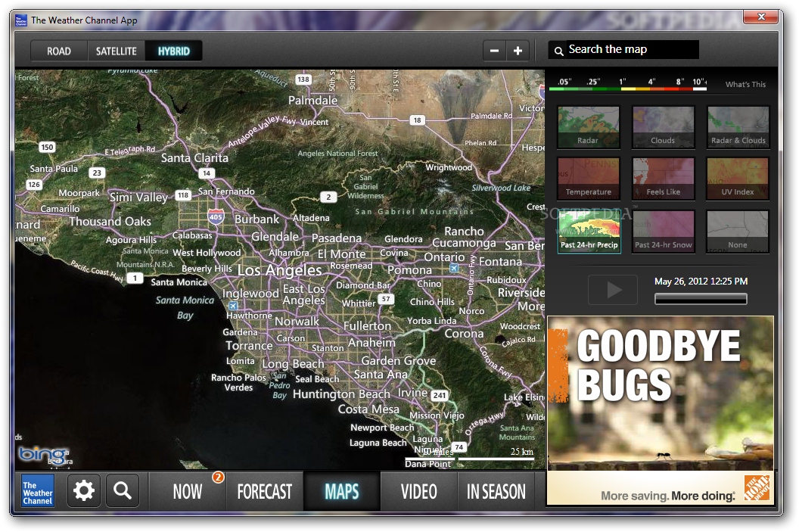Screen dimensions: 799x532
Task: Open the NOW tab
Action: click(188, 491)
